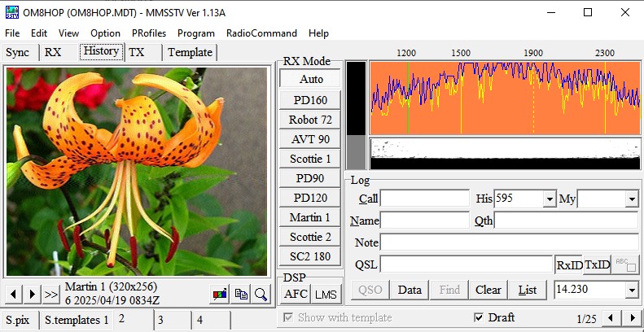Viewport: 644px width, 332px height.
Task: Open the 14.230 frequency dropdown
Action: click(631, 290)
